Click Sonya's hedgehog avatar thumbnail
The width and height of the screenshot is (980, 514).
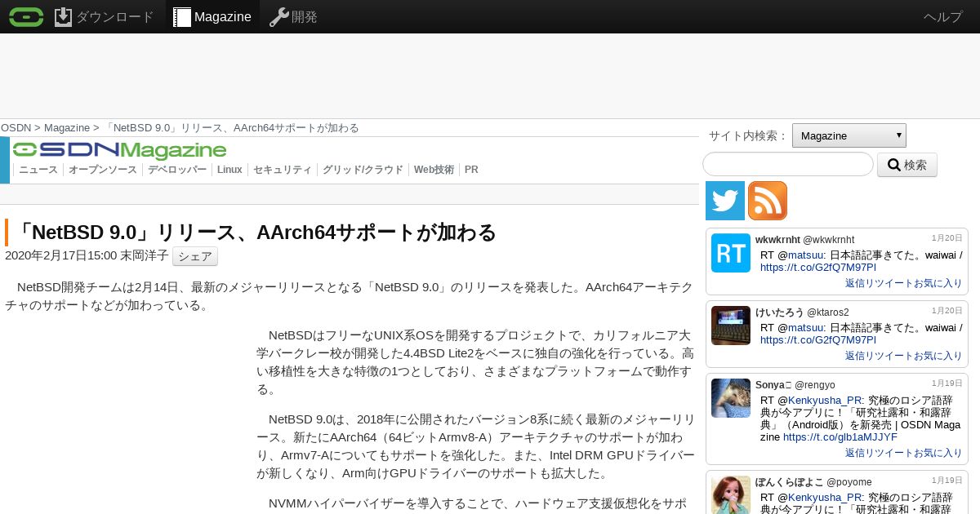click(x=731, y=398)
